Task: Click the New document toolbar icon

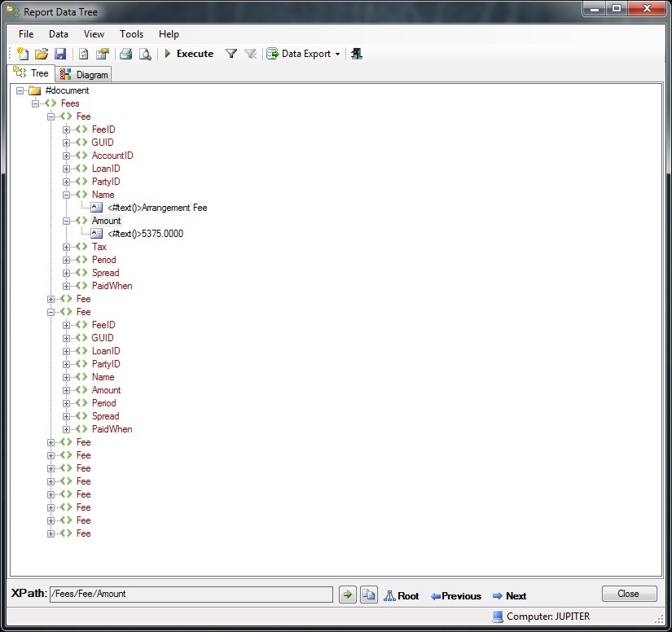Action: [x=23, y=54]
